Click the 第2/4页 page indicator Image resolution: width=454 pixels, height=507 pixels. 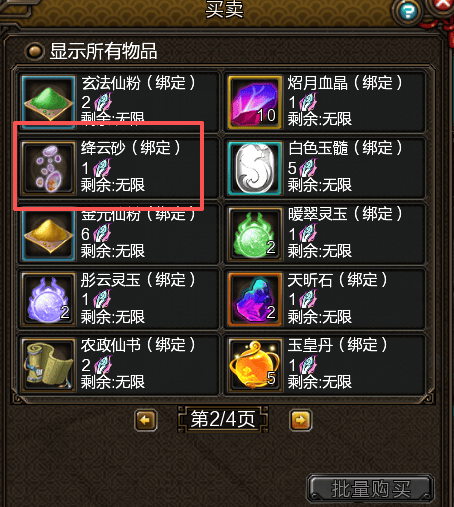tap(223, 419)
